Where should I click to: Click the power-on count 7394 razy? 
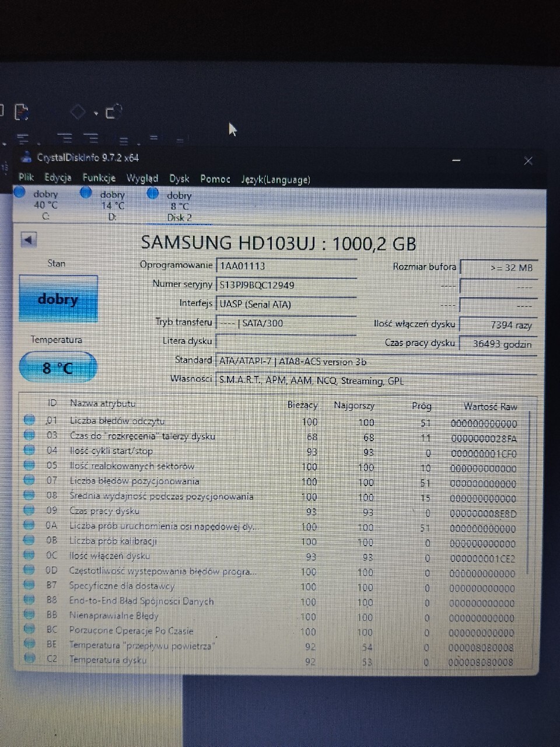[x=498, y=324]
